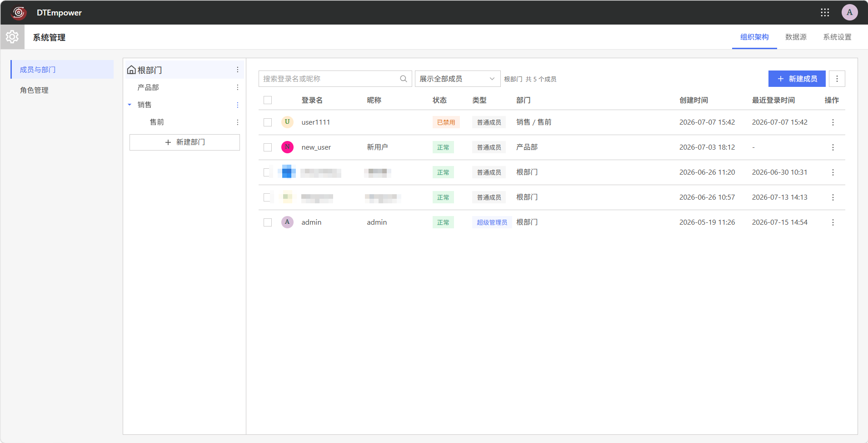Open actions menu for new_user row
This screenshot has width=868, height=443.
[833, 147]
